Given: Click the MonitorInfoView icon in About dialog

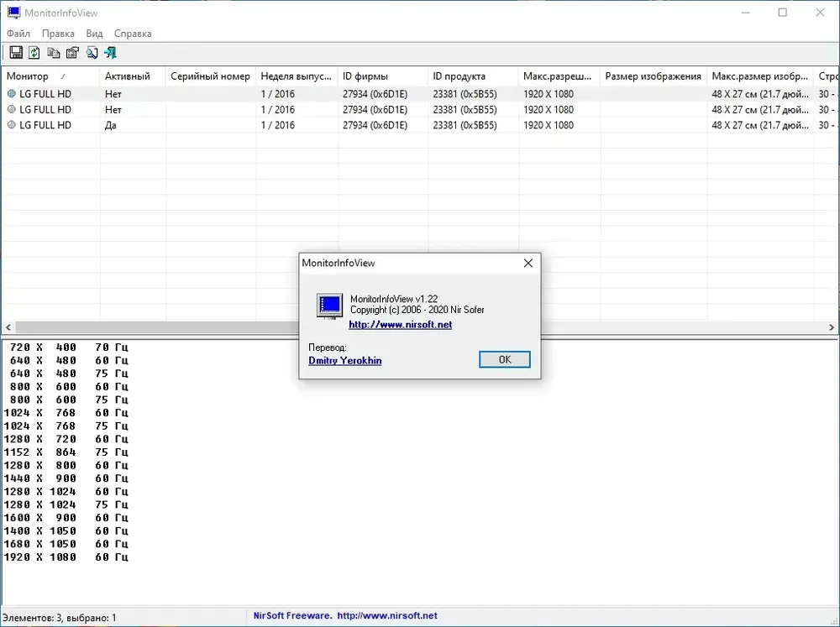Looking at the screenshot, I should [x=329, y=306].
